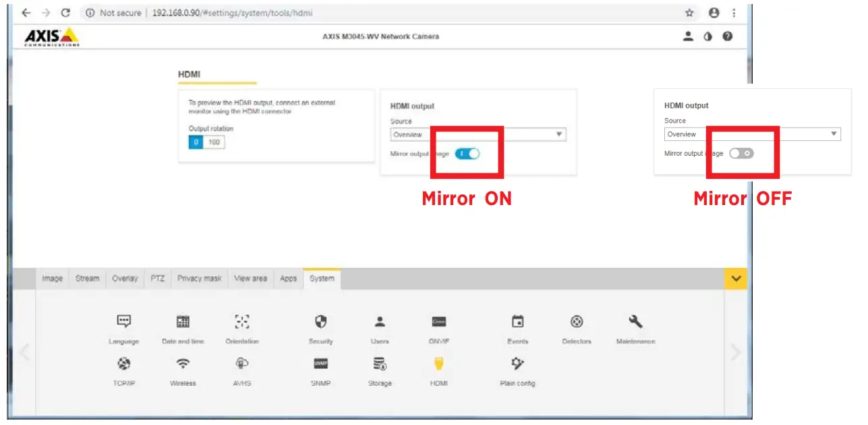
Task: Switch to the Image tab
Action: point(52,278)
